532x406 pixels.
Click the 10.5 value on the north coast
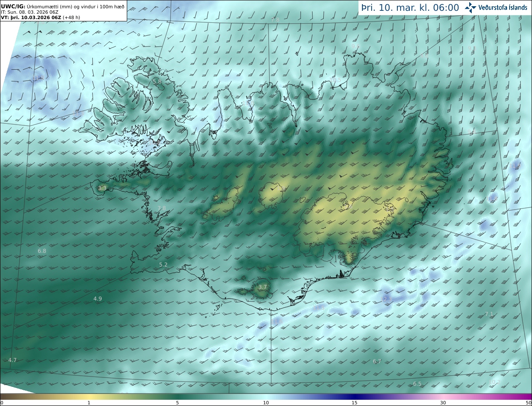[x=335, y=80]
